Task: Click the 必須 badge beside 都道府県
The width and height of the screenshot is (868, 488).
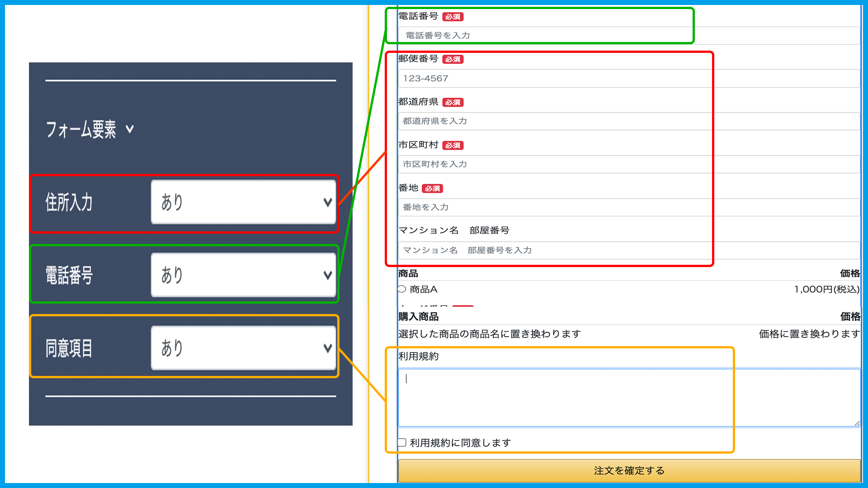Action: (x=453, y=103)
